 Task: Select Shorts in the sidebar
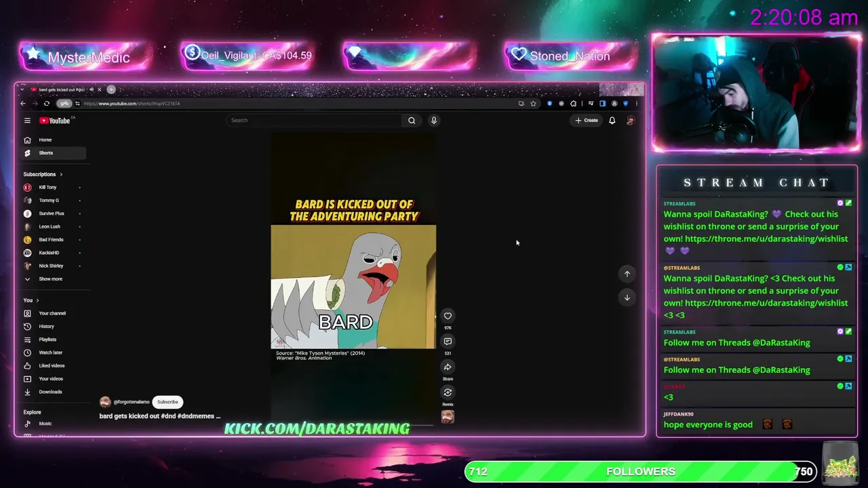(54, 153)
